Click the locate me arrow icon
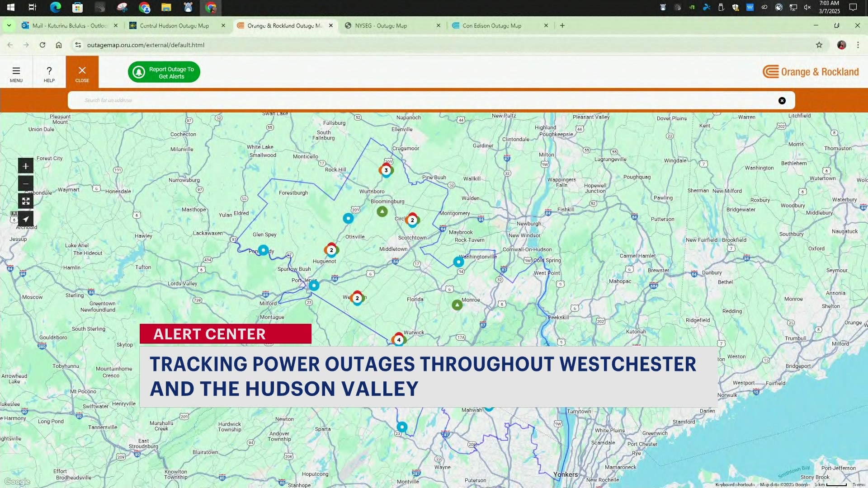This screenshot has width=868, height=488. coord(26,219)
